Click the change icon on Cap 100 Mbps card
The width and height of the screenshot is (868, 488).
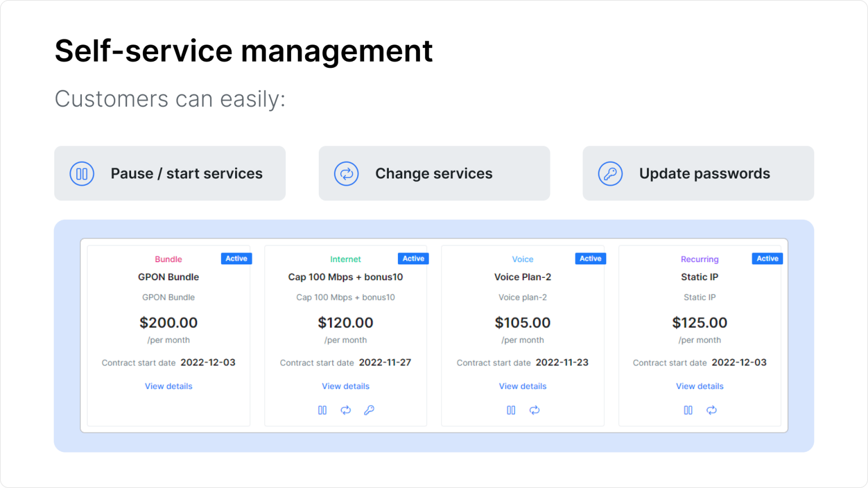point(346,410)
